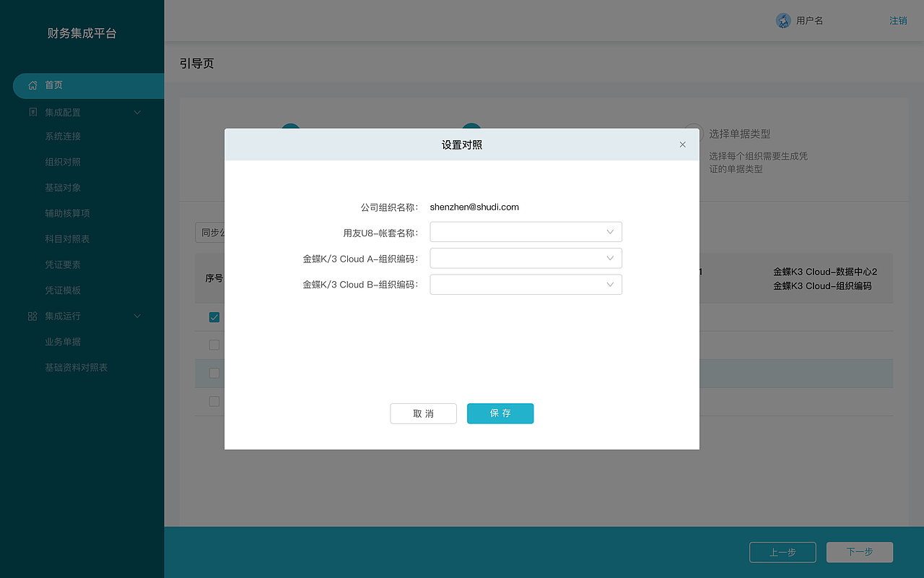
Task: Click the 集成运行 grid icon
Action: pos(32,316)
